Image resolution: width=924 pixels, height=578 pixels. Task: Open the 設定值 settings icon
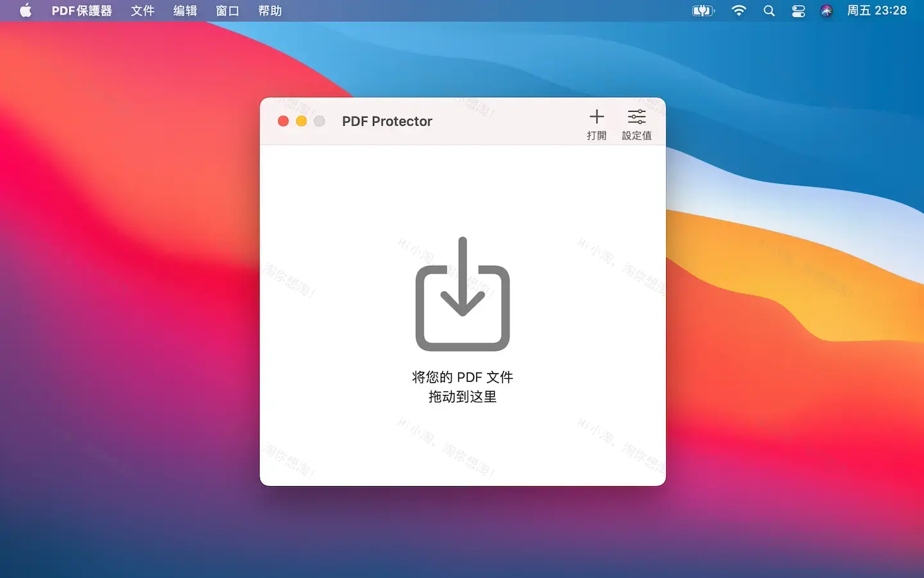click(637, 117)
